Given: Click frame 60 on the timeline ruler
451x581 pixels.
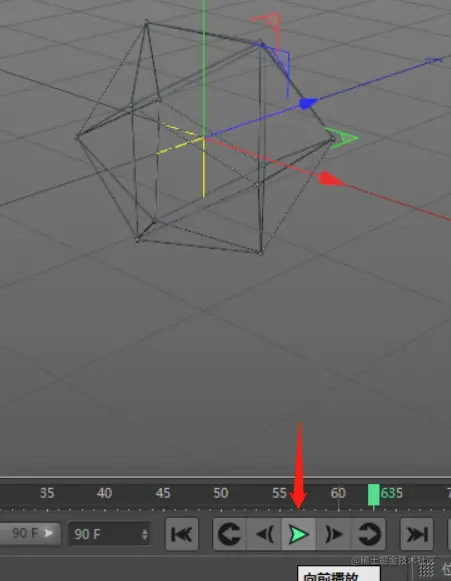Looking at the screenshot, I should pos(338,493).
